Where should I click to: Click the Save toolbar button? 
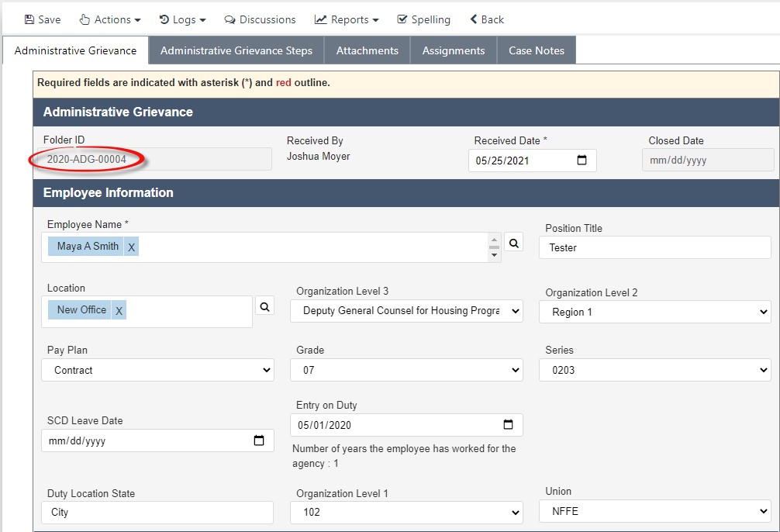click(43, 19)
